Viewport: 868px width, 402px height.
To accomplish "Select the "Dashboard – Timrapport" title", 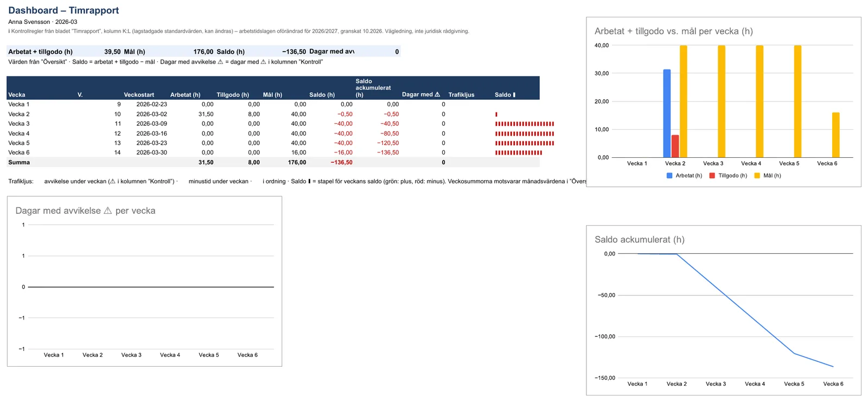I will (63, 10).
